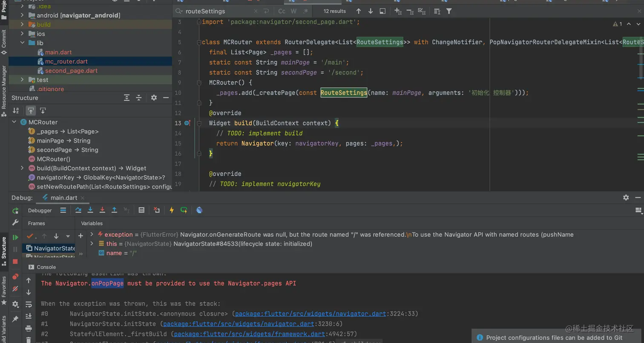Collapse the MCRouter class node

(14, 122)
